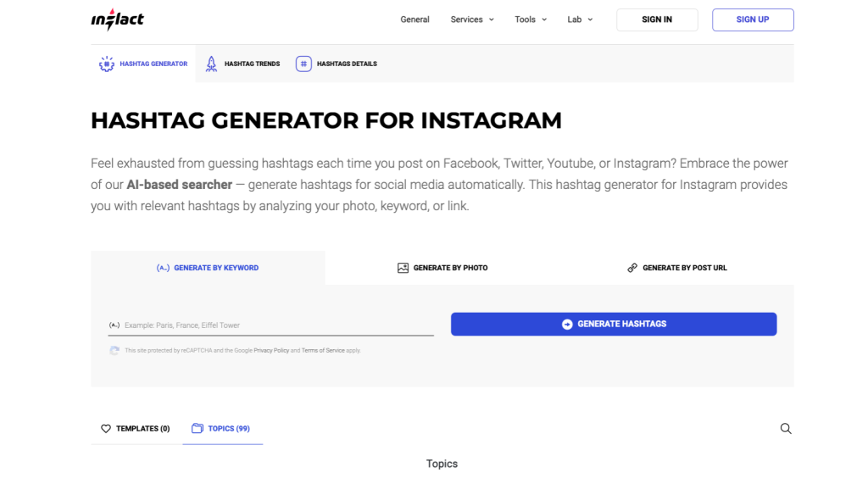
Task: Click the Templates heart icon
Action: (106, 429)
